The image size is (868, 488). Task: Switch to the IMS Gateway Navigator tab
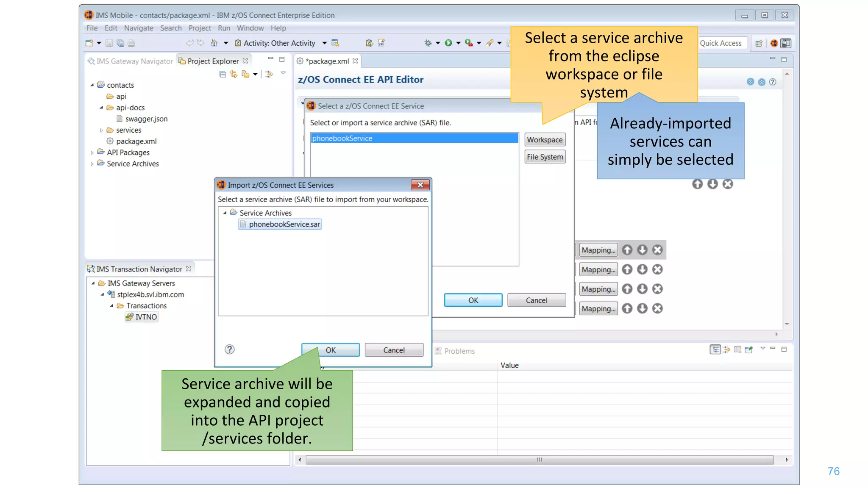pyautogui.click(x=131, y=61)
